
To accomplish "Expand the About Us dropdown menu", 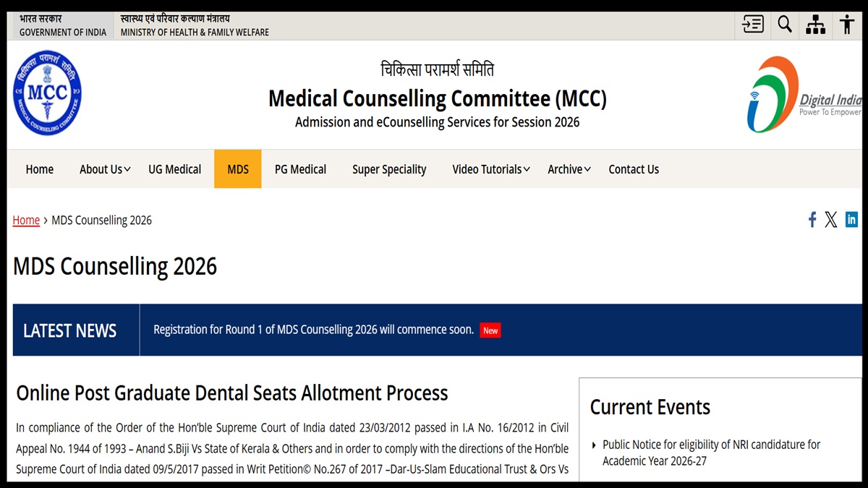I will pos(105,169).
